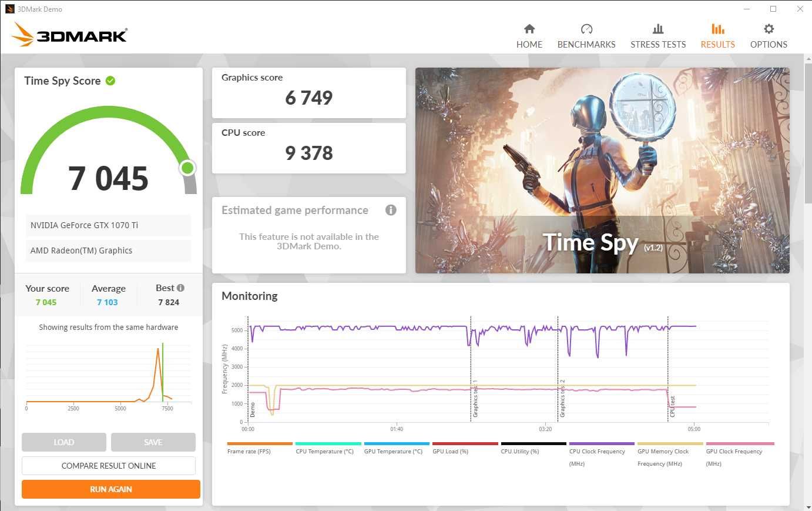Click the info icon beside Estimated game performance
Image resolution: width=812 pixels, height=511 pixels.
(x=391, y=210)
